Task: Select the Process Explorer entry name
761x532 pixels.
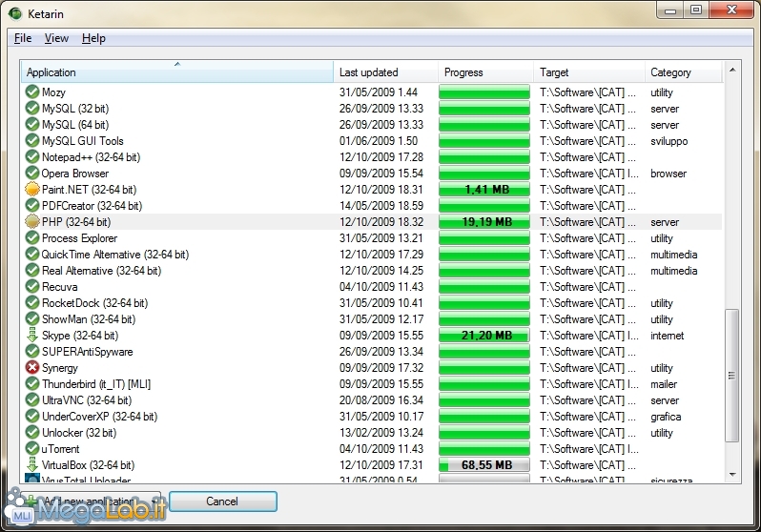Action: [79, 238]
